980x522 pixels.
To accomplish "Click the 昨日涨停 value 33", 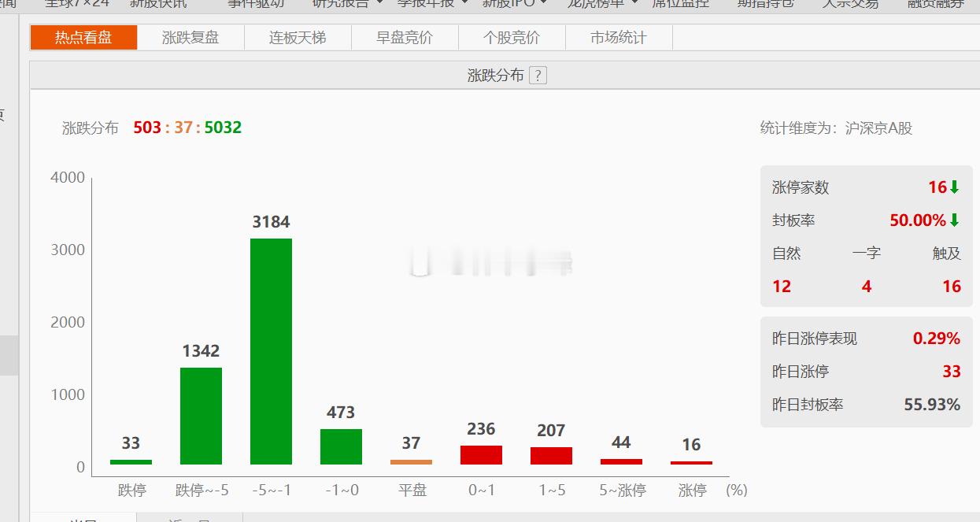I will point(952,372).
